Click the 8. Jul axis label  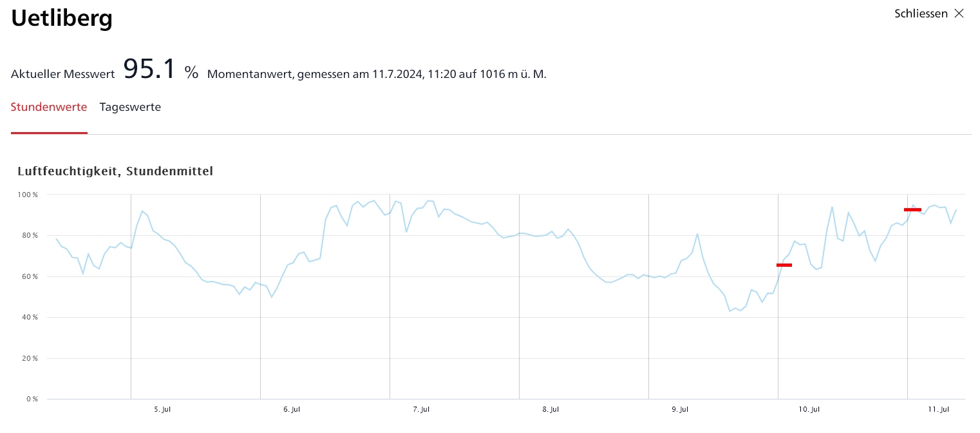click(x=551, y=409)
